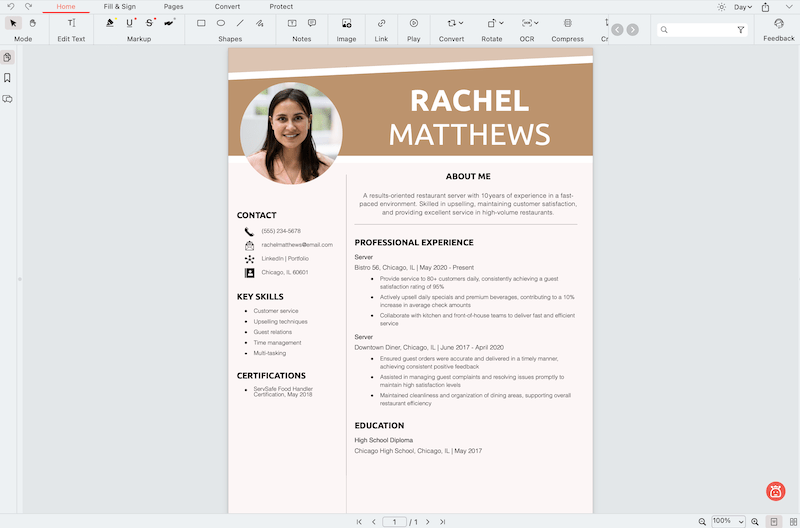Go to the previous page
Image resolution: width=800 pixels, height=528 pixels.
point(373,522)
